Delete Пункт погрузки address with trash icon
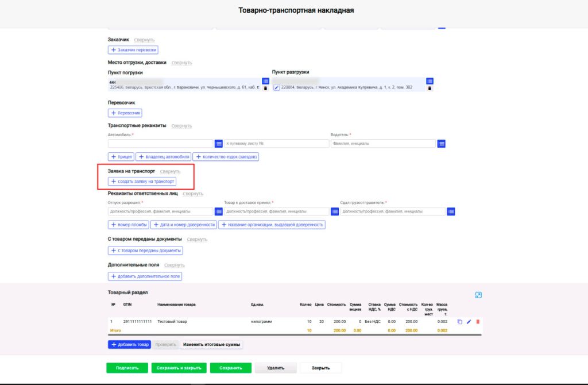The width and height of the screenshot is (588, 385). tap(265, 88)
